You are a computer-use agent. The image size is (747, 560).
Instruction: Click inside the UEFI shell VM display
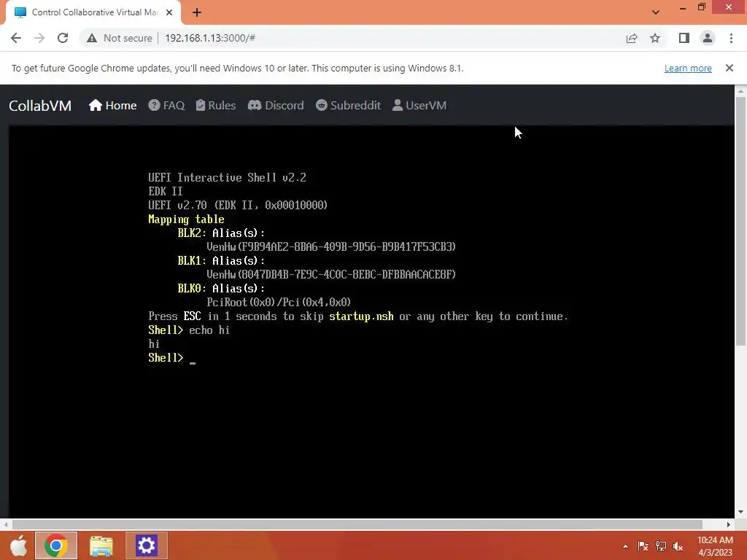[x=371, y=322]
